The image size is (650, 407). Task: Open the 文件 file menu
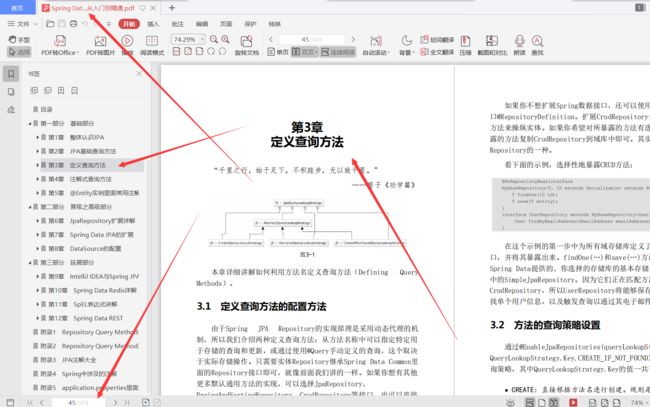click(22, 24)
